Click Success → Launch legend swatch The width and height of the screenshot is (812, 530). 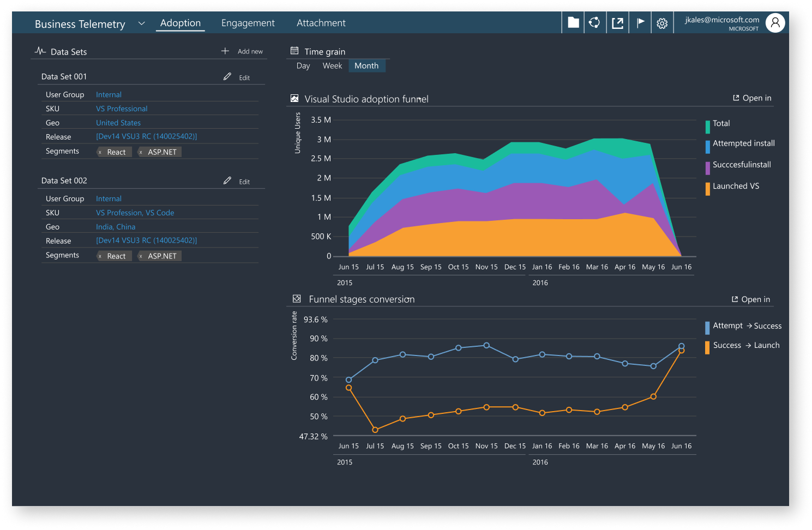click(707, 347)
